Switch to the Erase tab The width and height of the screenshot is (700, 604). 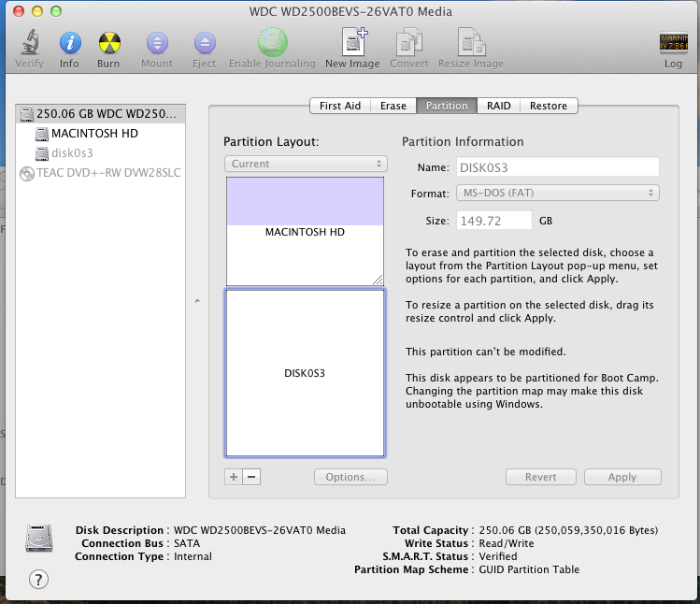[x=393, y=106]
